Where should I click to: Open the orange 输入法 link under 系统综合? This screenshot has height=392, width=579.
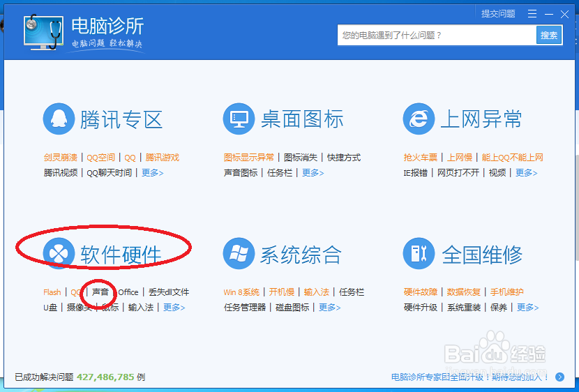pyautogui.click(x=317, y=292)
